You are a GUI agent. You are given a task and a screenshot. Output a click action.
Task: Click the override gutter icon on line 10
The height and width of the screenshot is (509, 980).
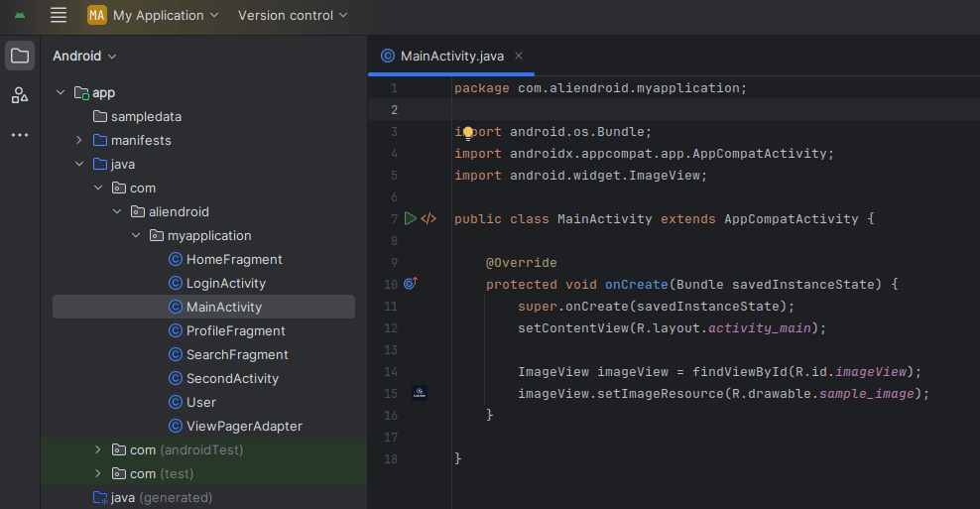[x=410, y=283]
